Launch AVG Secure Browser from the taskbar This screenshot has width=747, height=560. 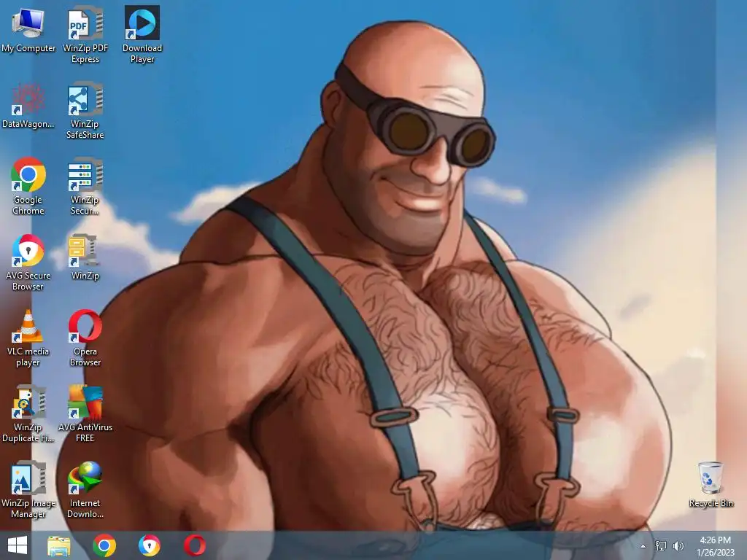click(150, 545)
